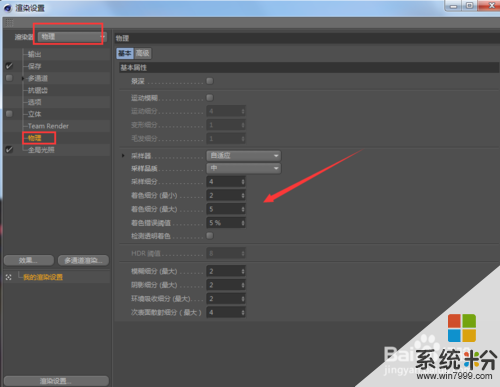Select Team Render in the settings list
Image resolution: width=500 pixels, height=387 pixels.
pos(48,126)
